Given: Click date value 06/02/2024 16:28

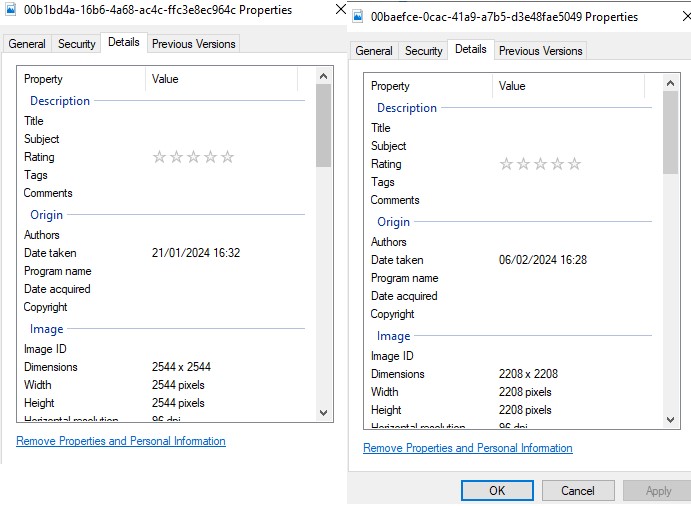Looking at the screenshot, I should 543,260.
